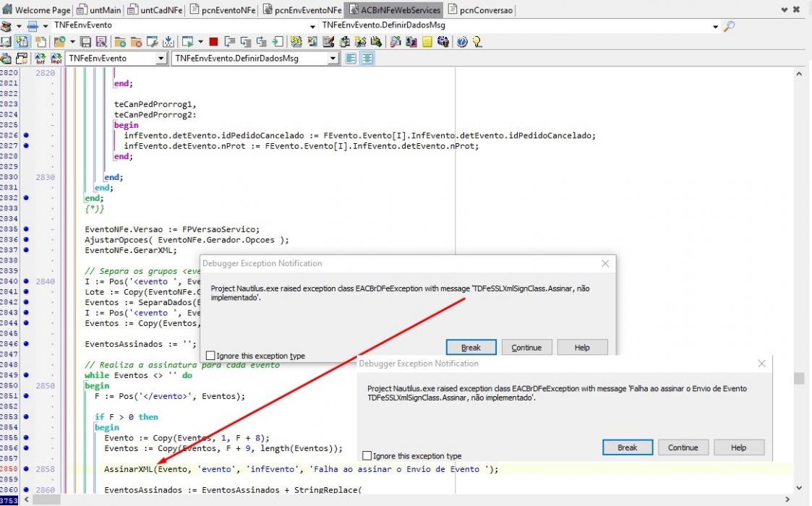
Task: Click Break in 'não implementado' exception dialog
Action: click(471, 348)
